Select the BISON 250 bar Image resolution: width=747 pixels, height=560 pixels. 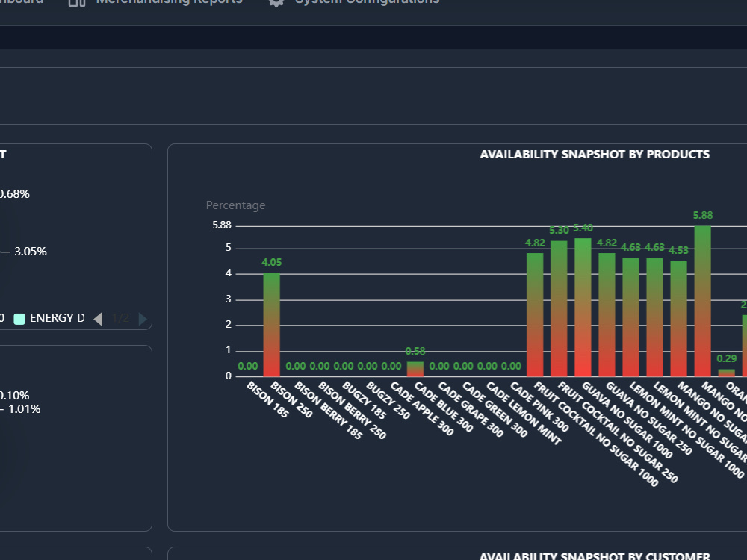pyautogui.click(x=272, y=325)
